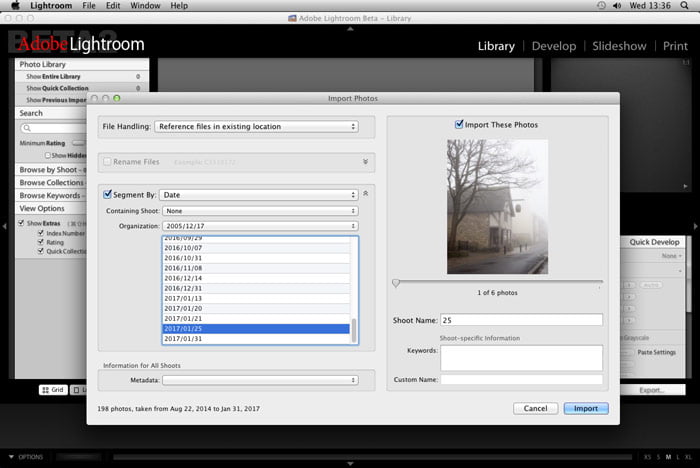Select date 2017/01/20 in list

256,309
